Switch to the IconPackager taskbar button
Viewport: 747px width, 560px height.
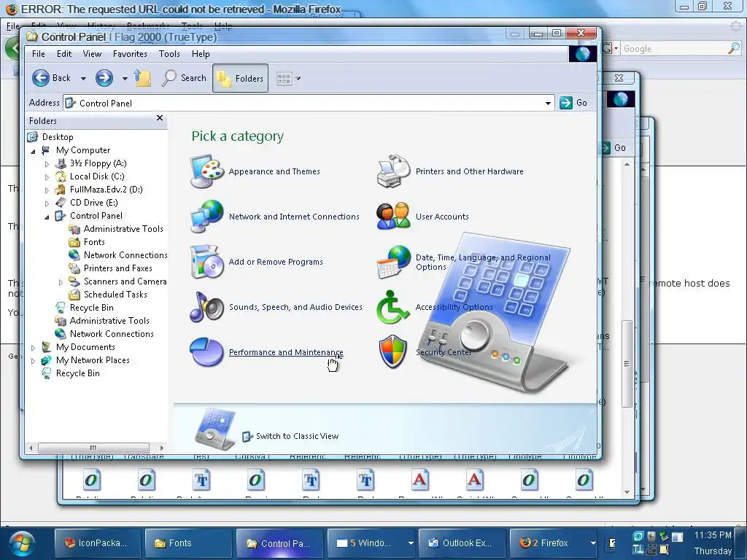coord(98,543)
